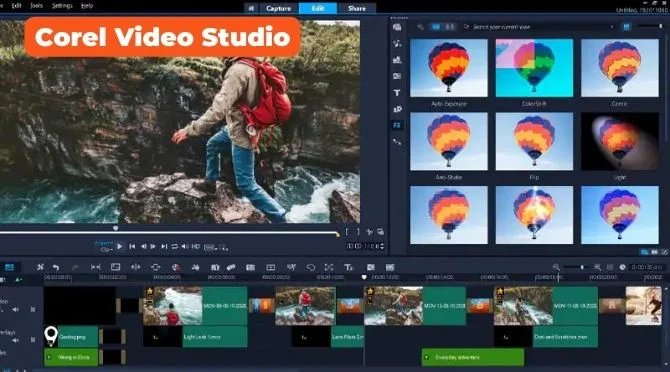
Task: Expand the library search dropdown arrow
Action: click(x=612, y=27)
